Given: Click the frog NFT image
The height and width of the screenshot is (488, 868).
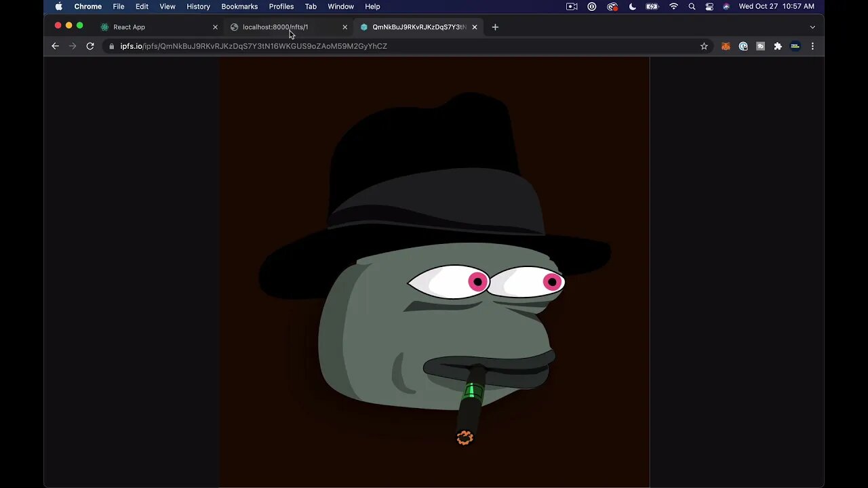Looking at the screenshot, I should click(435, 272).
